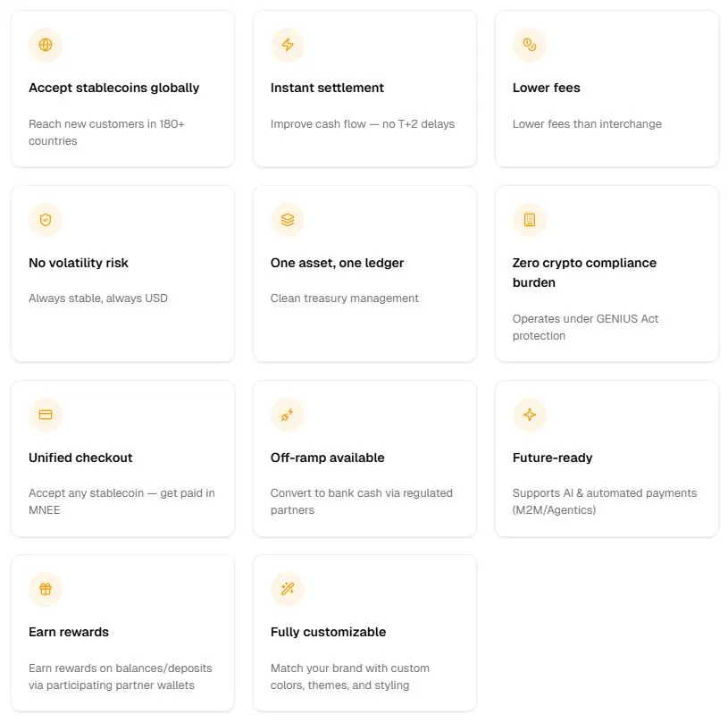728x723 pixels.
Task: Click the stacked layers ledger icon
Action: click(x=288, y=220)
